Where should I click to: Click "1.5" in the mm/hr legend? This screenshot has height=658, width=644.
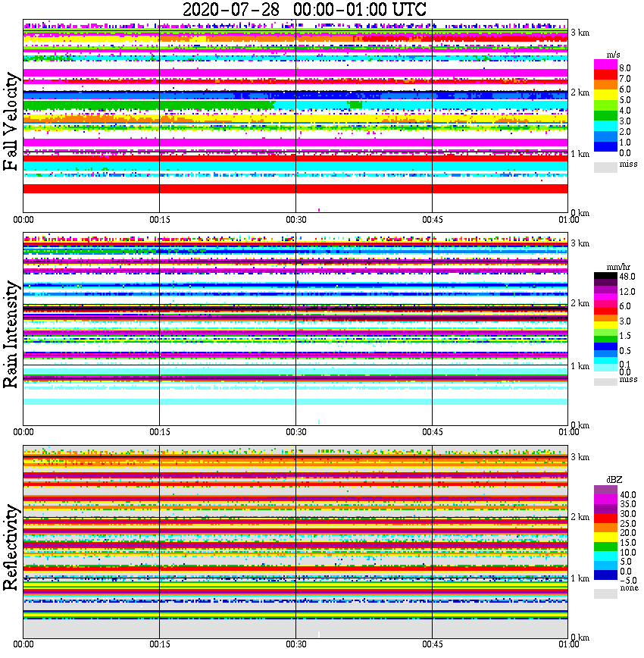625,335
